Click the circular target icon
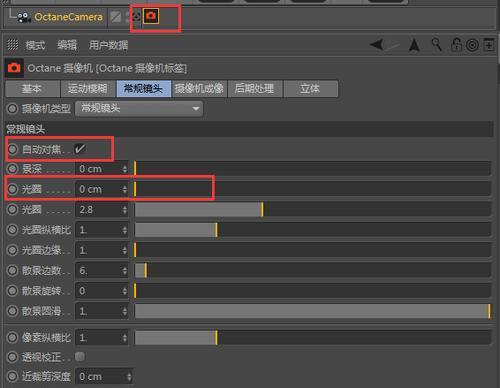Image resolution: width=500 pixels, height=388 pixels. (472, 45)
